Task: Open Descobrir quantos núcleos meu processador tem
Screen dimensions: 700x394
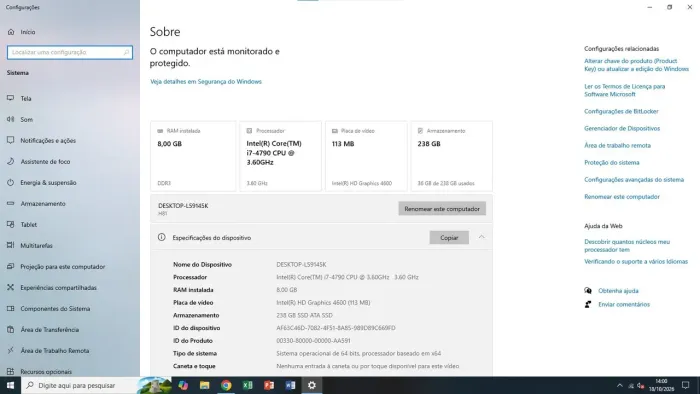Action: pyautogui.click(x=627, y=245)
